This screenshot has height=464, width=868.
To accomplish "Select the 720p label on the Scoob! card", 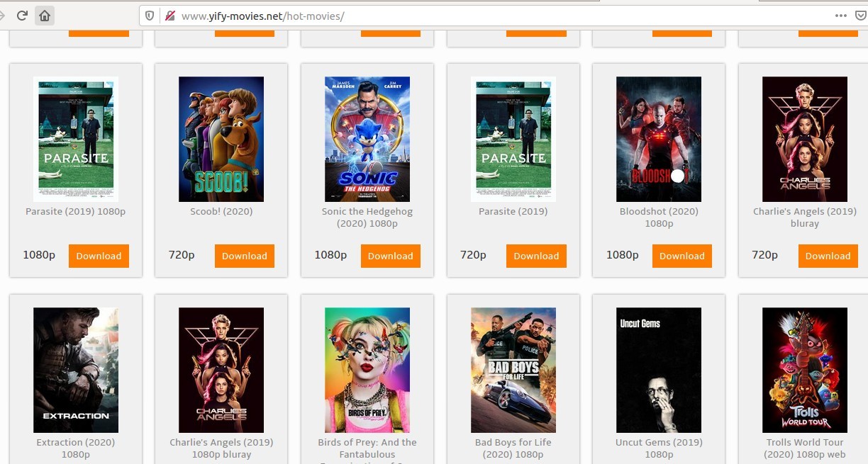I will (182, 255).
